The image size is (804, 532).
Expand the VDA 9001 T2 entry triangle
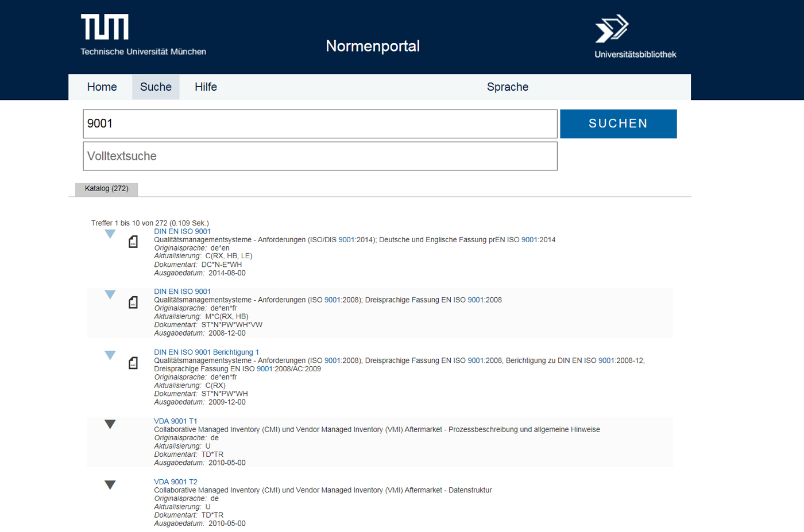[110, 485]
